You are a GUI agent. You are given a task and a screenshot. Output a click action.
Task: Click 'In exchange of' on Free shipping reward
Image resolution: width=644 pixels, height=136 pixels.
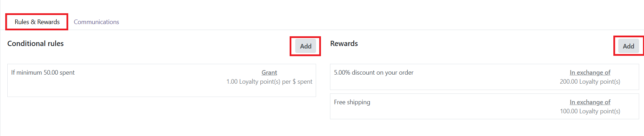590,102
